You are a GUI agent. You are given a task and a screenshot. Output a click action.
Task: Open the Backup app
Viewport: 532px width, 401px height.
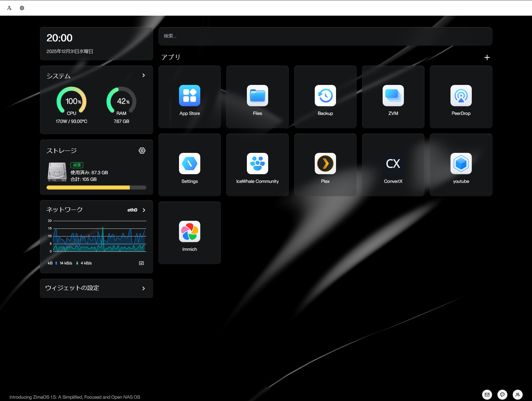[325, 96]
